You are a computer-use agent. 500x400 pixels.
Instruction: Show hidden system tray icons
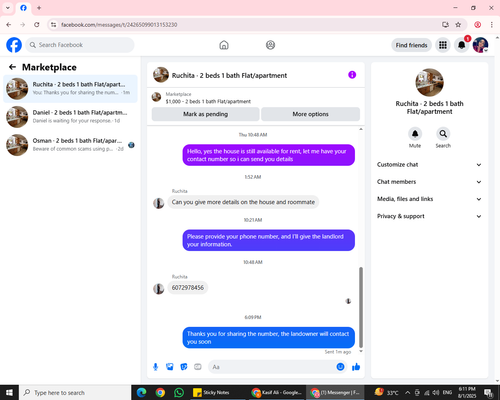(407, 392)
